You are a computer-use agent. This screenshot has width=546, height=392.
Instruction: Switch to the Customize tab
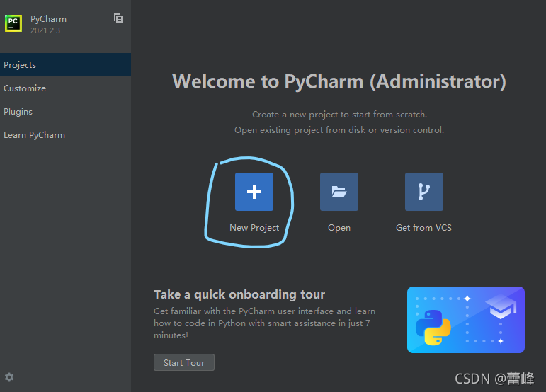(65, 88)
